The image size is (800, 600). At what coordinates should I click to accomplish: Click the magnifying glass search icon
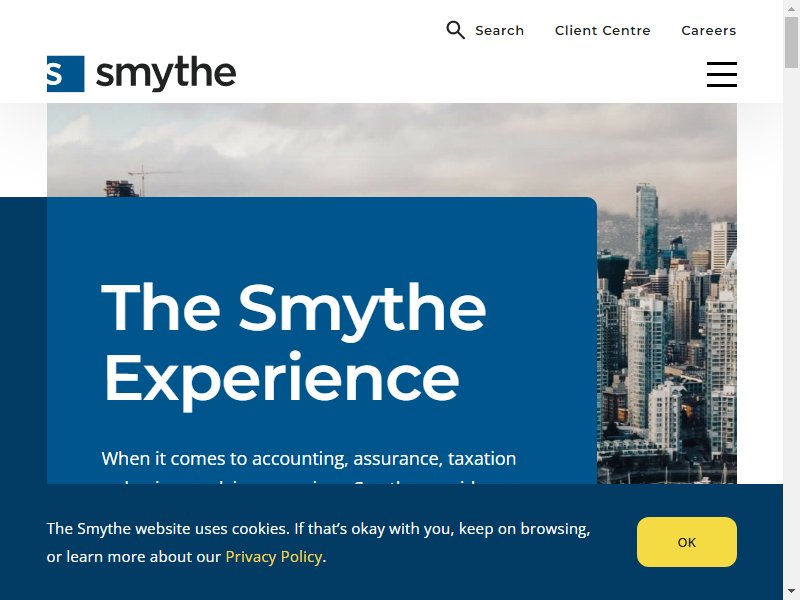coord(455,30)
